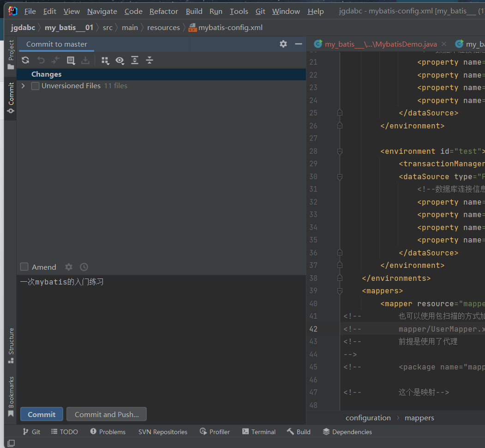
Task: Close the MybatisDemo.java tab
Action: (444, 44)
